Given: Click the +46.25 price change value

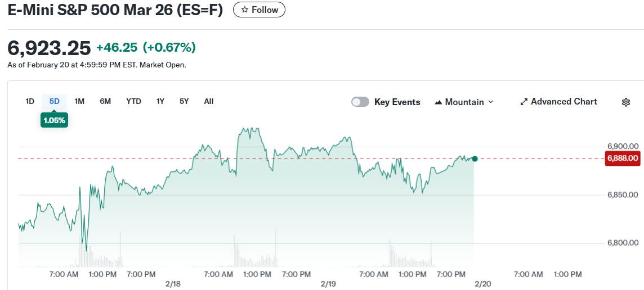Looking at the screenshot, I should tap(117, 48).
